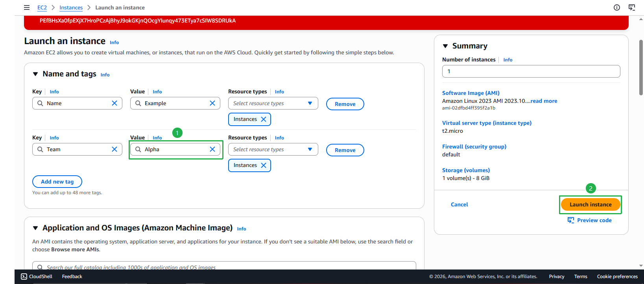Screen dimensions: 644x284
Task: Remove the Team tag row
Action: click(345, 150)
